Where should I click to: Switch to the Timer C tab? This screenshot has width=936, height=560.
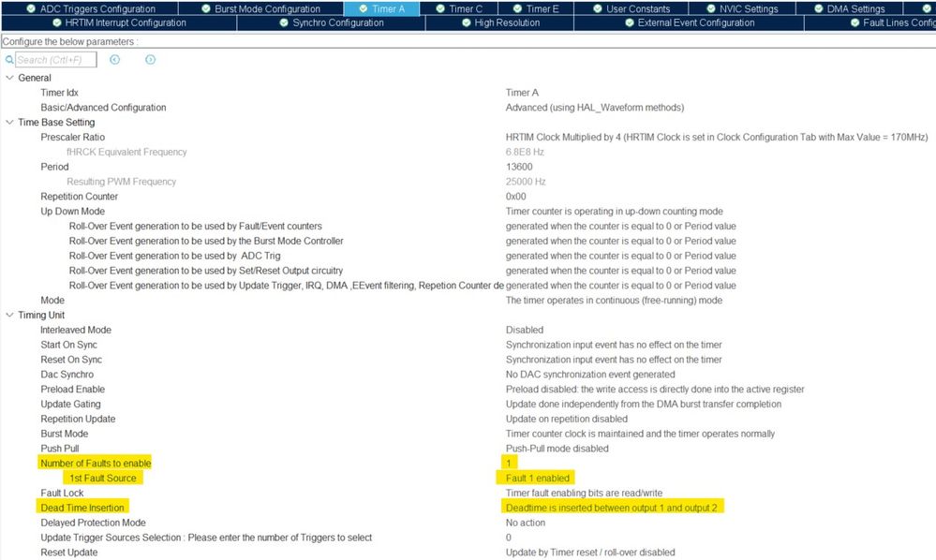click(458, 8)
